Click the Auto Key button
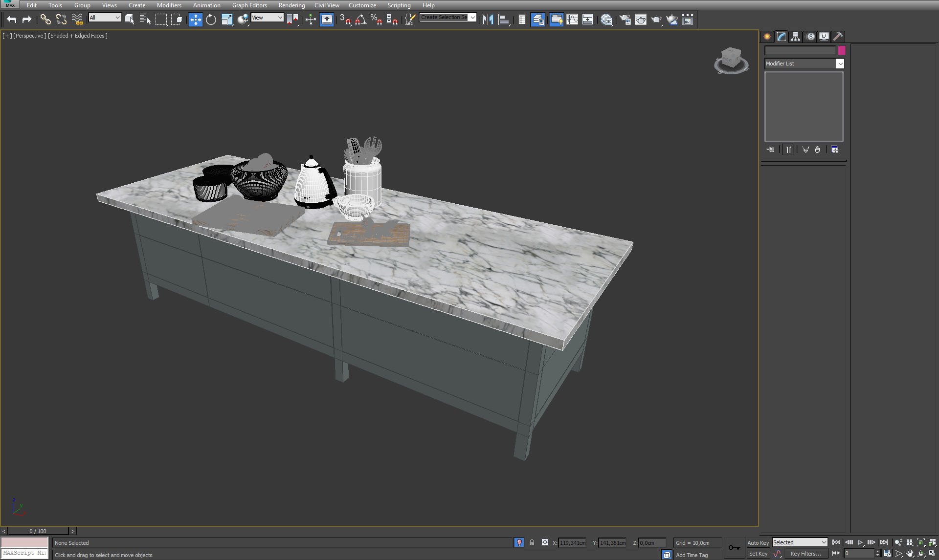 [758, 543]
